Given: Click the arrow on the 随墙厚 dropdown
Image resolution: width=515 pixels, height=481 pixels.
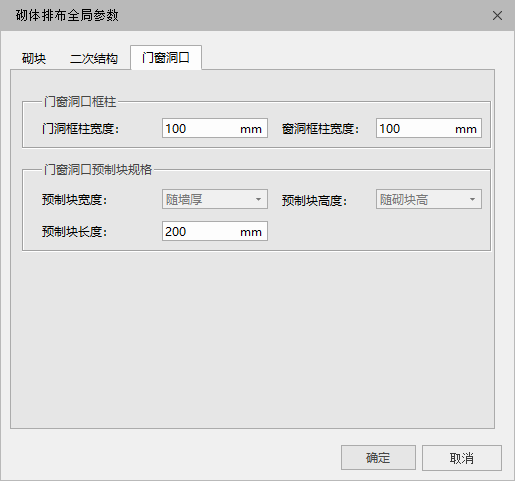Looking at the screenshot, I should click(x=258, y=199).
